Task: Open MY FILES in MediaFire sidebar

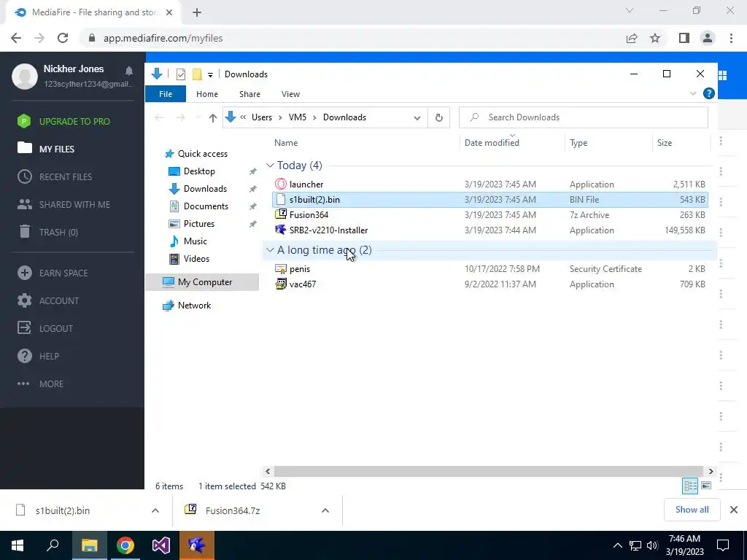Action: [57, 149]
